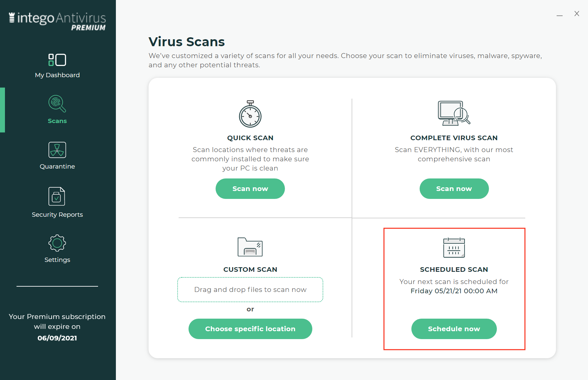
Task: Start Complete Virus Scan with Scan now
Action: coord(454,189)
